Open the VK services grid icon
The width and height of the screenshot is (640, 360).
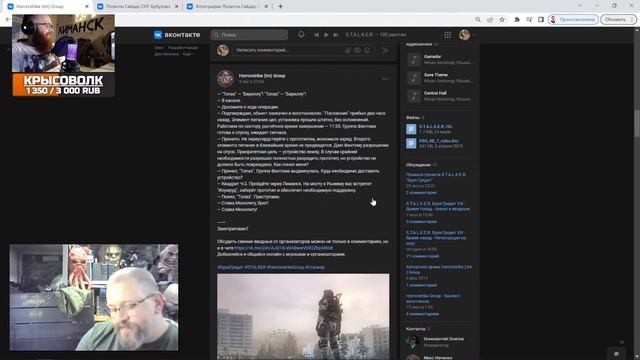coord(448,35)
